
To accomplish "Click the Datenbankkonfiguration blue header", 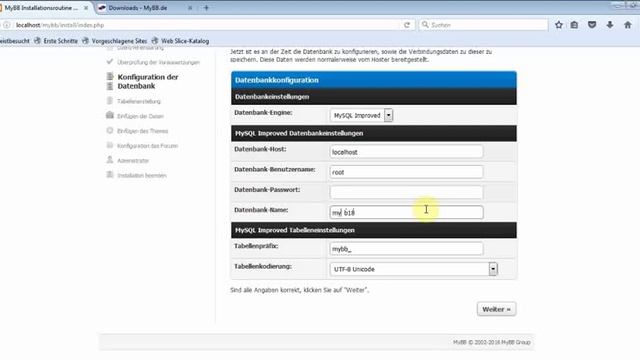I will [x=373, y=80].
